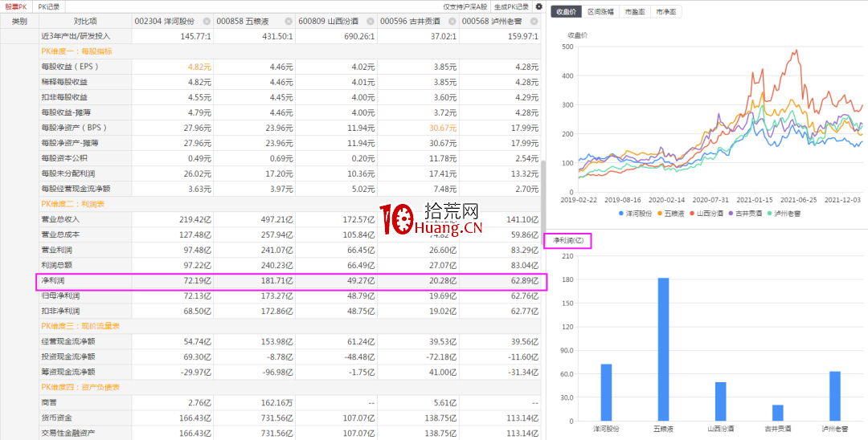The height and width of the screenshot is (440, 868).
Task: Remove 000858 五粮液 column via its close icon
Action: coord(289,22)
